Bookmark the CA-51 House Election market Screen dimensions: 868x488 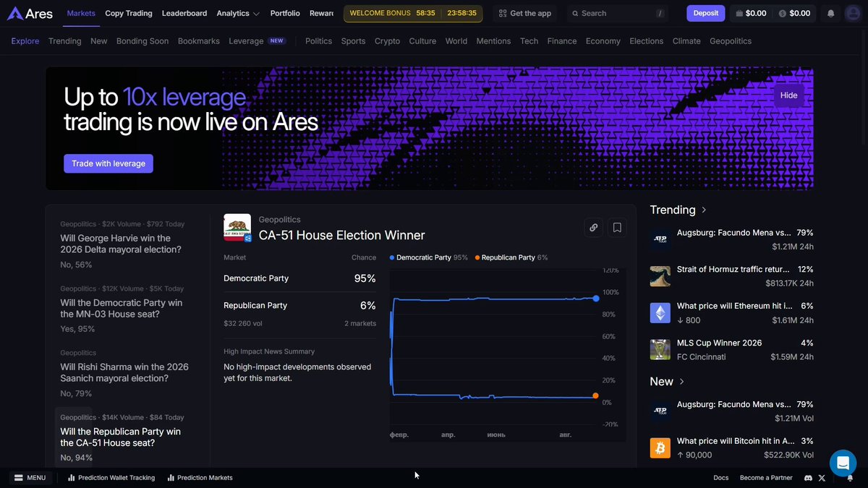click(x=617, y=227)
